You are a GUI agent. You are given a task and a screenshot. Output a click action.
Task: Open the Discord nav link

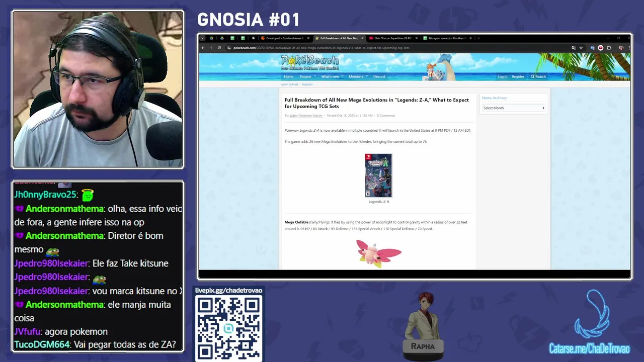(x=379, y=76)
